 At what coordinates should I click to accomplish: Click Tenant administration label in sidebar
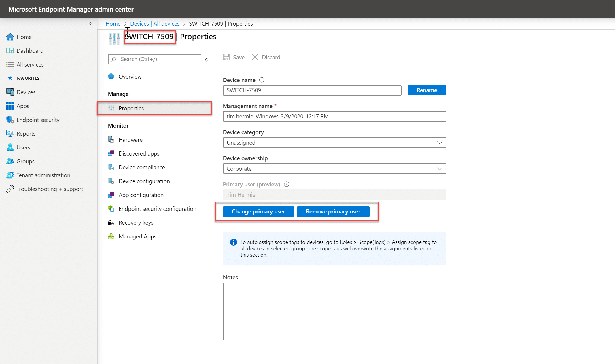[x=43, y=175]
